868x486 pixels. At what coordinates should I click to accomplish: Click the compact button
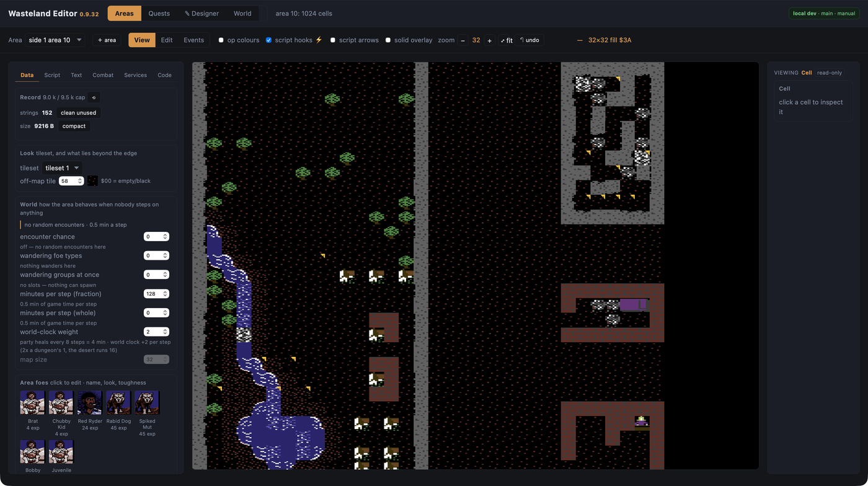click(74, 126)
